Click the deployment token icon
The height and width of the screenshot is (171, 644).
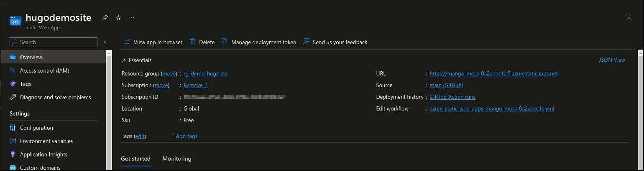[225, 42]
